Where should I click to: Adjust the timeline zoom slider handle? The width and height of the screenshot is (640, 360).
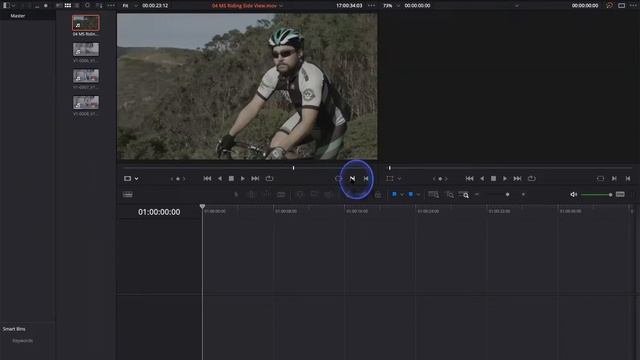tap(507, 195)
